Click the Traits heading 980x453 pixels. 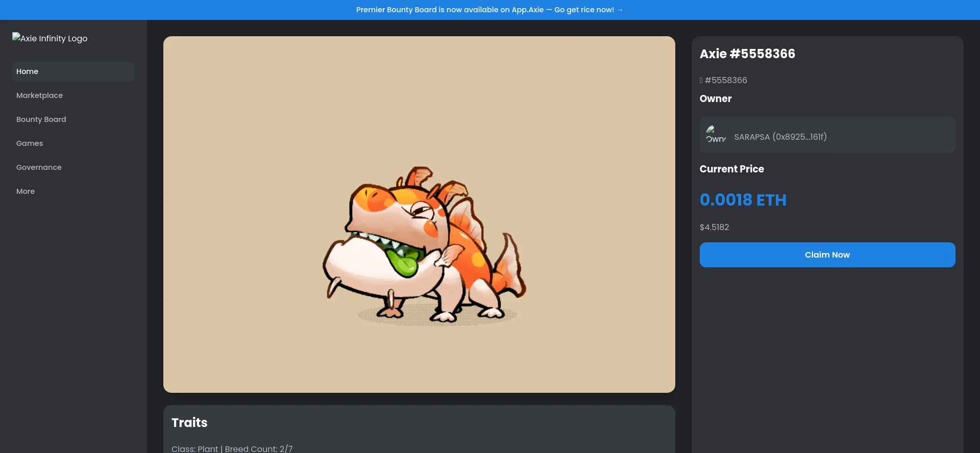point(189,422)
